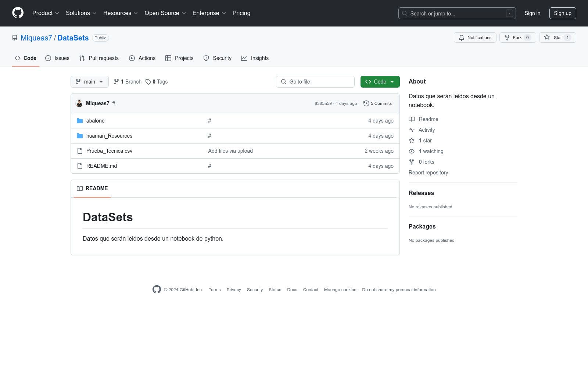Click the book icon next to Readme
This screenshot has width=588, height=368.
point(412,119)
